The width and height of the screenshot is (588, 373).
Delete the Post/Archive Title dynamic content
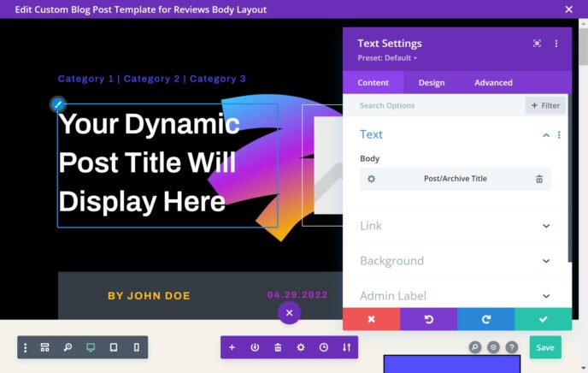pos(539,179)
